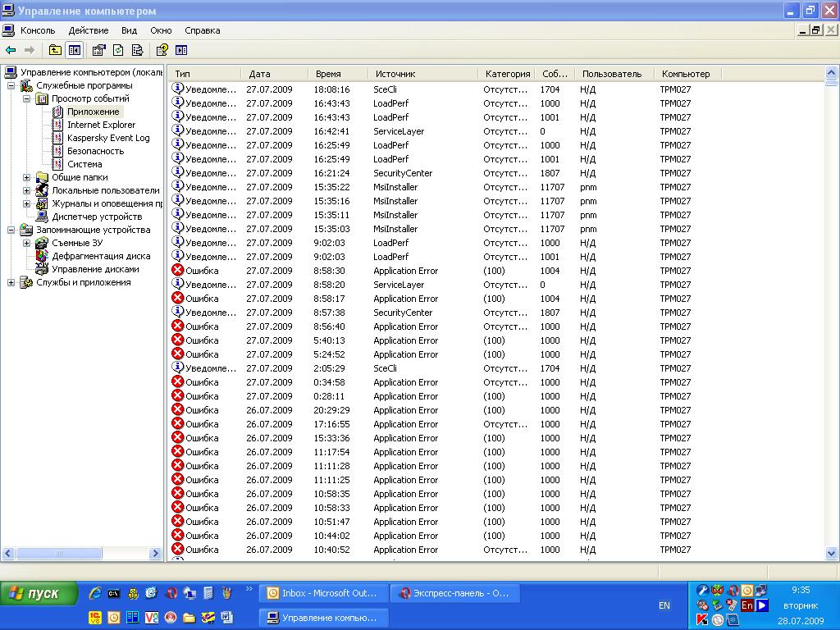Toggle the console tree show/hide button
Image resolution: width=840 pixels, height=630 pixels.
[x=75, y=50]
